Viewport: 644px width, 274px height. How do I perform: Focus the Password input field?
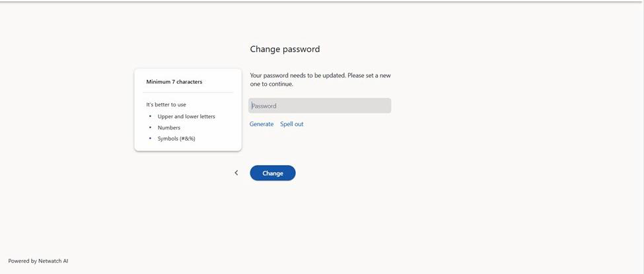coord(320,106)
